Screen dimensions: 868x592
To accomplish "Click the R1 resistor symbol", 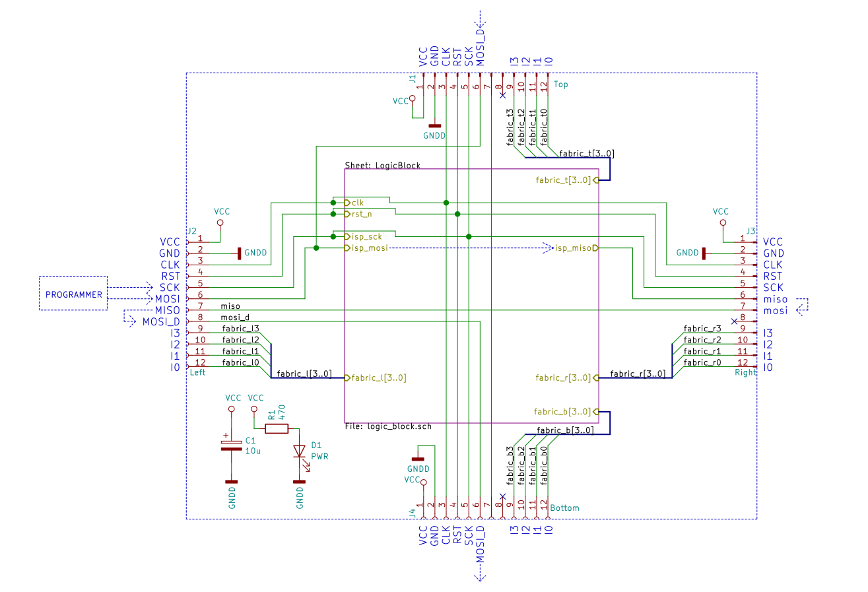I will (276, 429).
